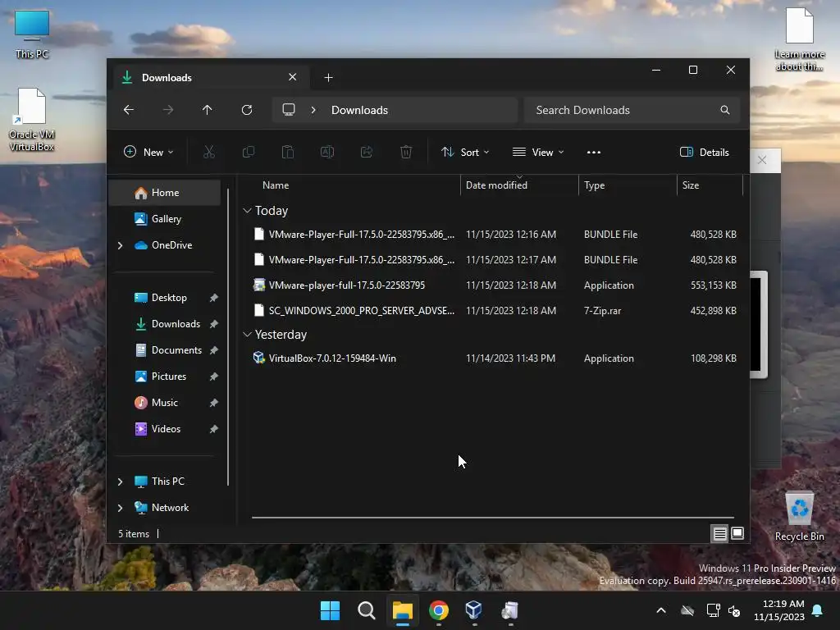Viewport: 840px width, 630px height.
Task: Select the Downloads window tab
Action: (211, 78)
